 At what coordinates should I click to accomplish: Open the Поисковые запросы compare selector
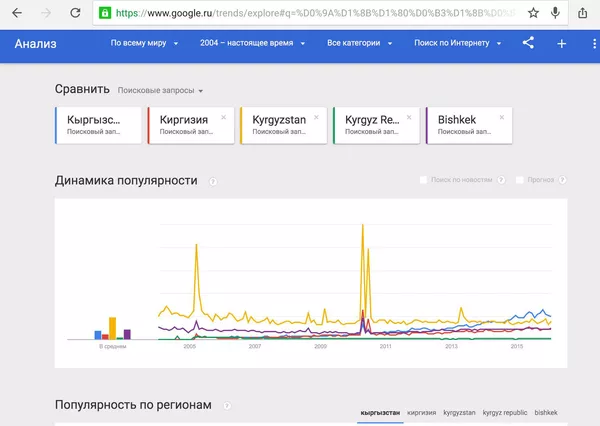[x=159, y=90]
